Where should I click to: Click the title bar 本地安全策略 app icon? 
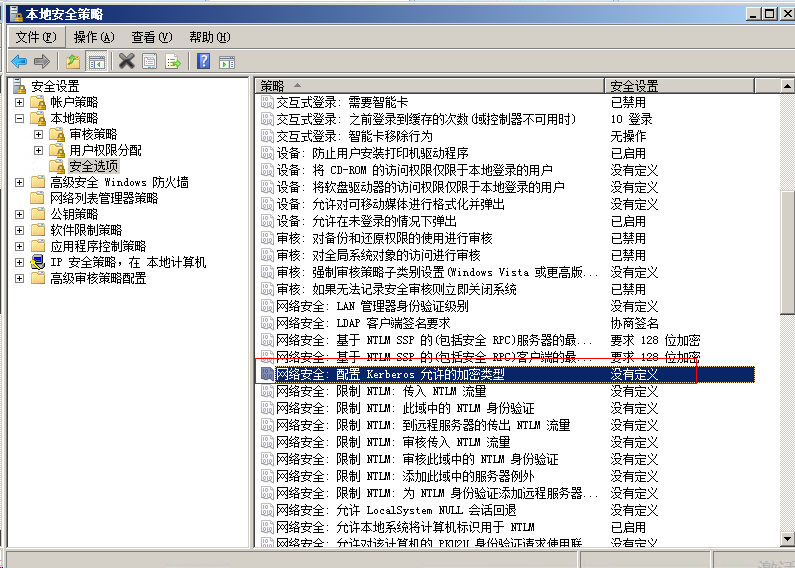(16, 14)
